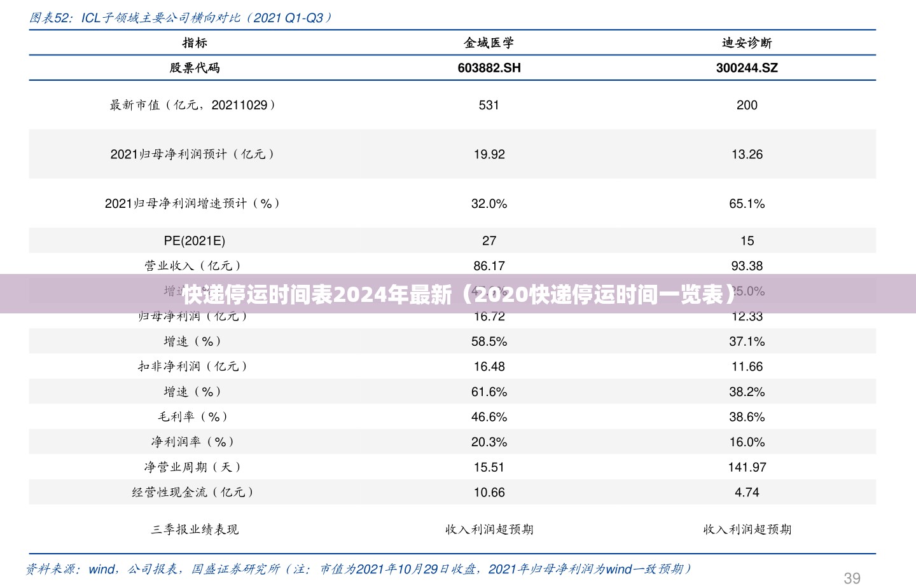Select growth value 61.6%
This screenshot has width=916, height=588.
489,392
